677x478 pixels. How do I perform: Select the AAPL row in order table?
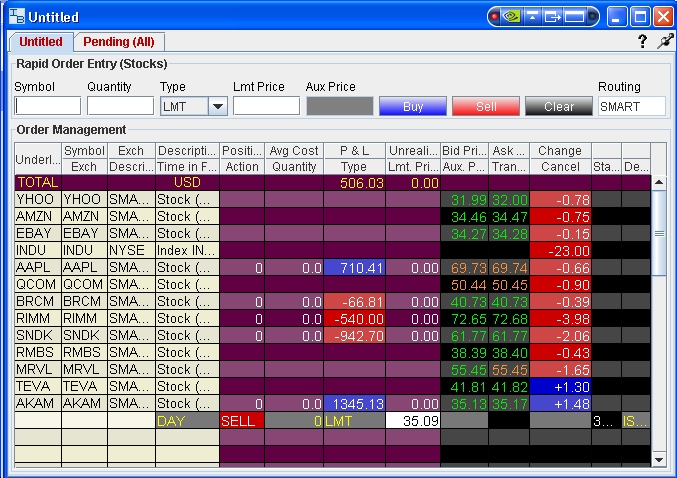[x=38, y=267]
